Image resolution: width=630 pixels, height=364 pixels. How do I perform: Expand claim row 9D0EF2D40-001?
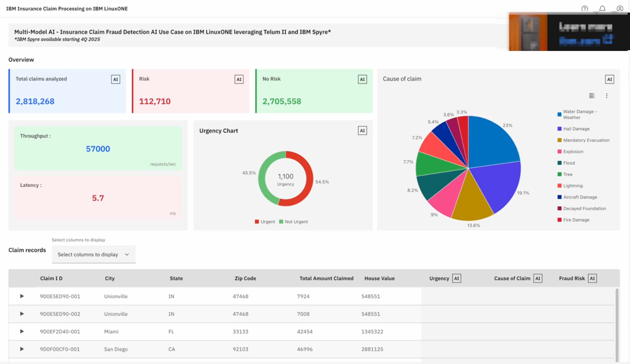(x=22, y=331)
